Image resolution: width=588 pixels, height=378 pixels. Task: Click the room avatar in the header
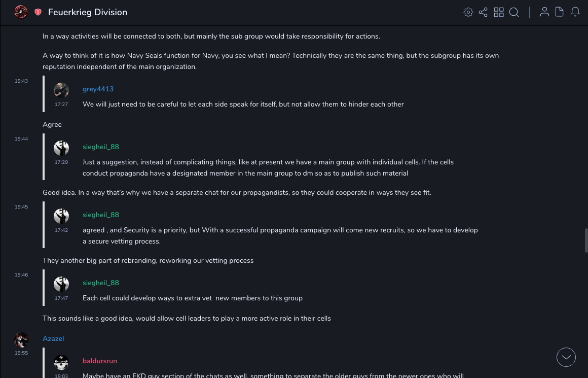tap(21, 12)
